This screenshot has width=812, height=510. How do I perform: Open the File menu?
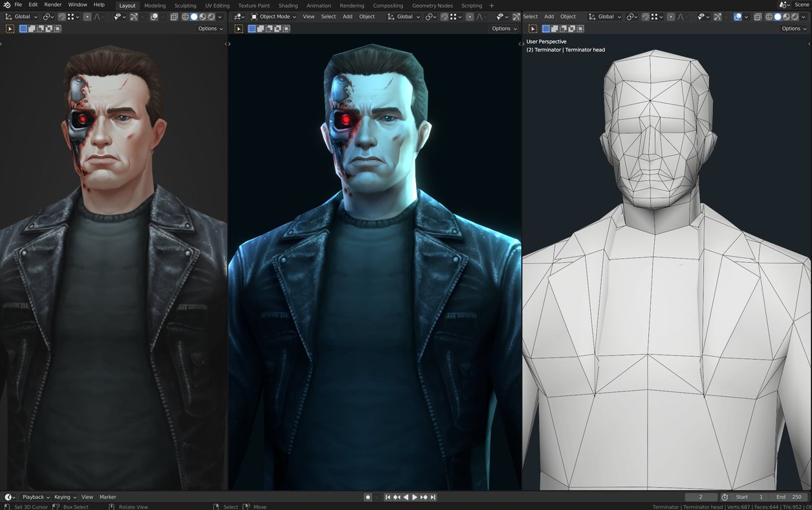pos(18,5)
